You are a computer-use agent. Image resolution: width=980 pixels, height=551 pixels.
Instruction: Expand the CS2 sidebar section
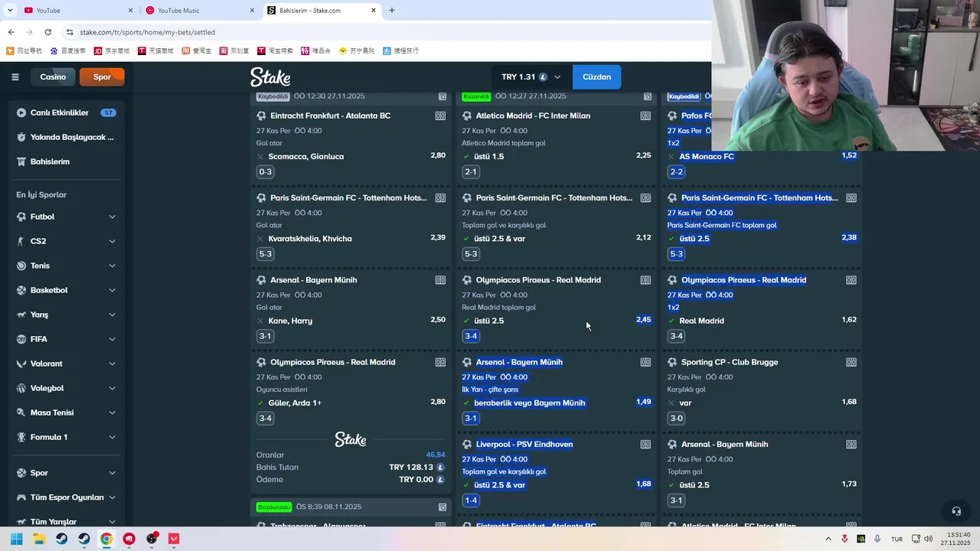pos(112,241)
